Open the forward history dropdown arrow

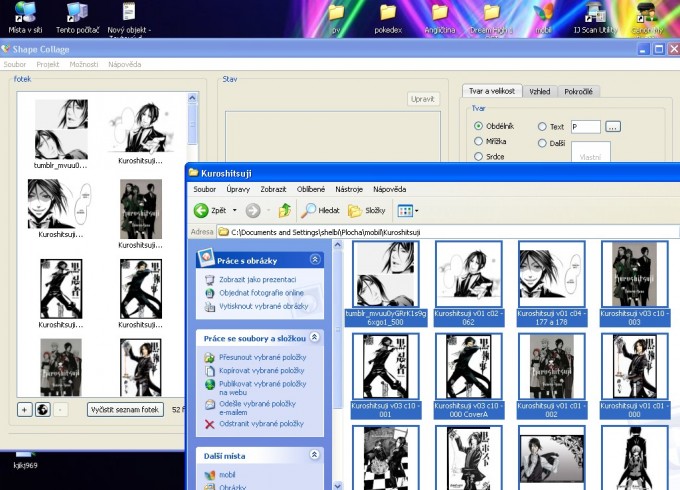[x=268, y=211]
